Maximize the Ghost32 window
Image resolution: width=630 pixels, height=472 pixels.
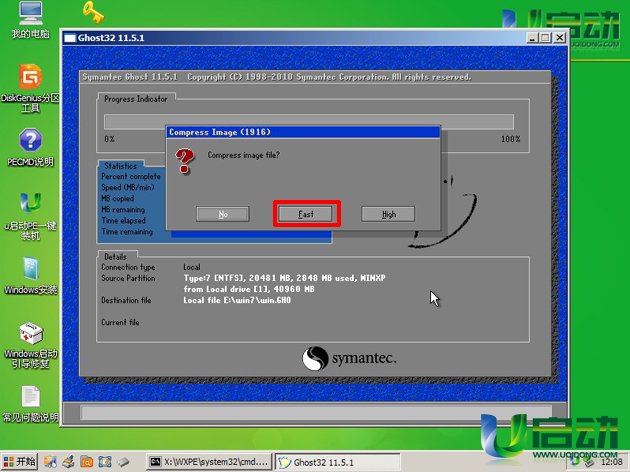pyautogui.click(x=545, y=38)
